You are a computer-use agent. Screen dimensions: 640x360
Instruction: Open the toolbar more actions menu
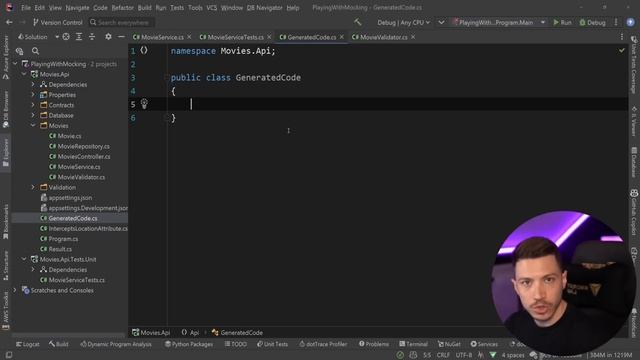[x=616, y=22]
